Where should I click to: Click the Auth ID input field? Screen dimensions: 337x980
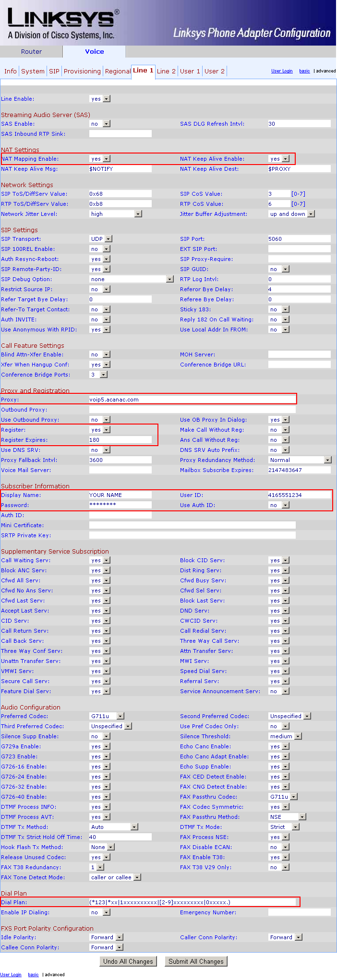click(x=120, y=515)
